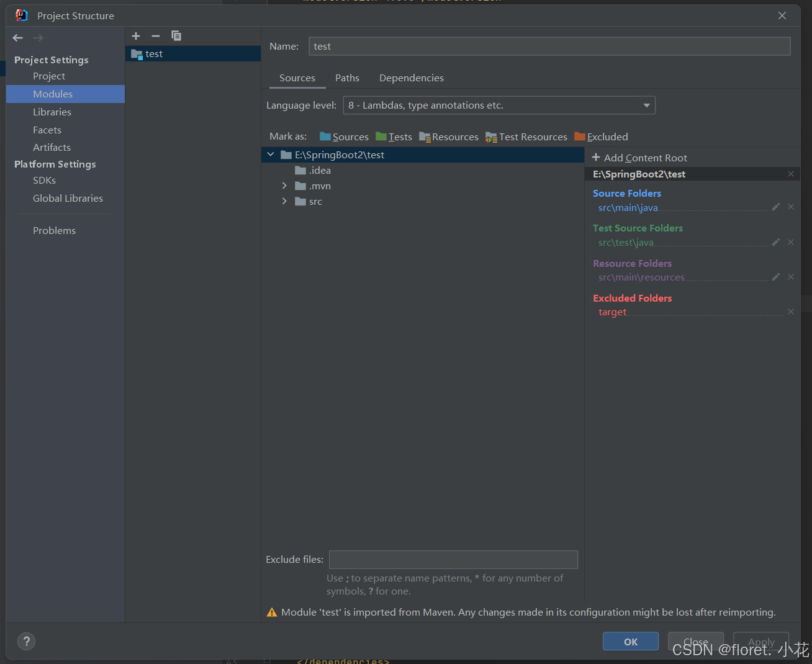This screenshot has height=664, width=812.
Task: Select the target excluded folder entry
Action: [612, 312]
